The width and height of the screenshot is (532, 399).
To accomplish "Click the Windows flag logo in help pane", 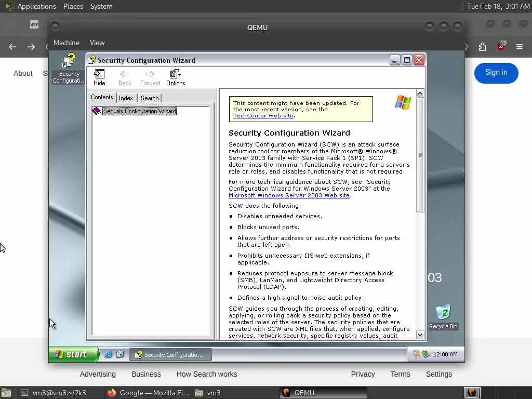I will tap(403, 102).
